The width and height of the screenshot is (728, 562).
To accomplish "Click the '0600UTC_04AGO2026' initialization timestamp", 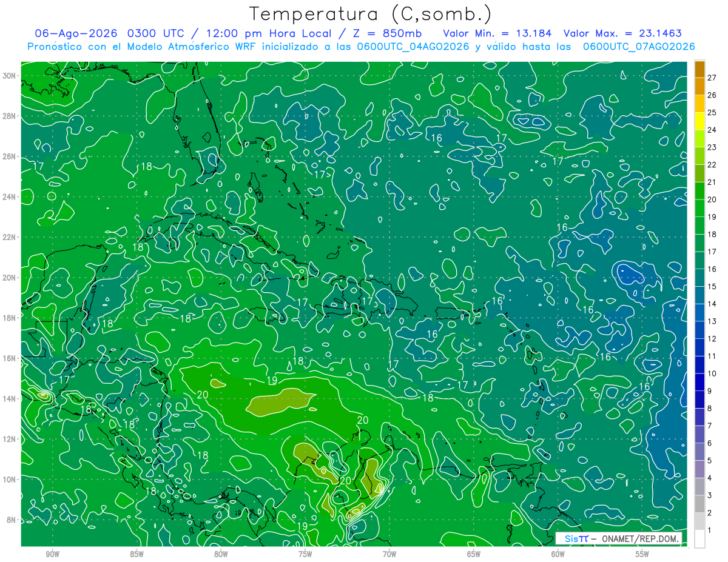I will (x=413, y=46).
